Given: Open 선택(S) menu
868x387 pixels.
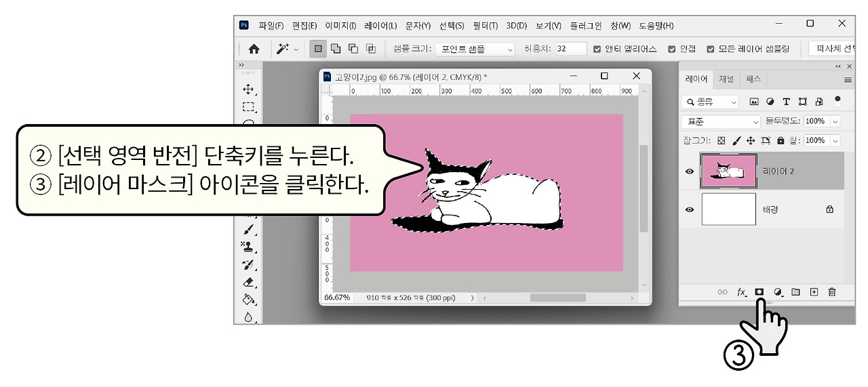Looking at the screenshot, I should tap(452, 26).
